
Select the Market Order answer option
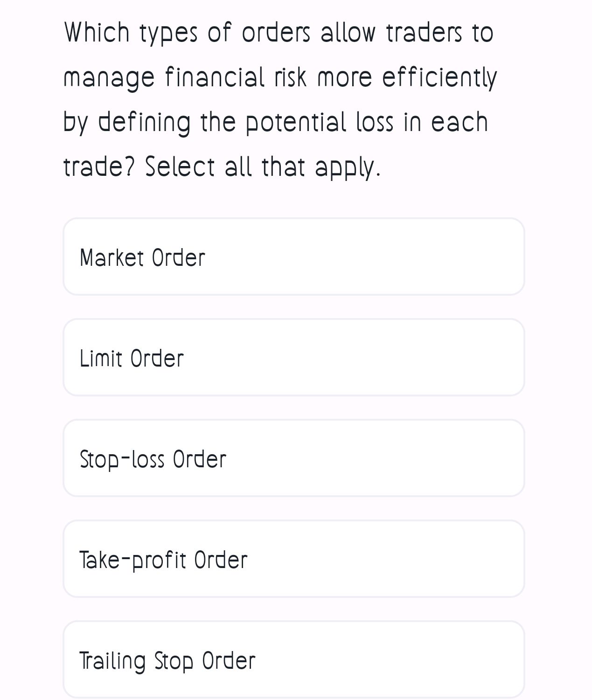[x=294, y=256]
